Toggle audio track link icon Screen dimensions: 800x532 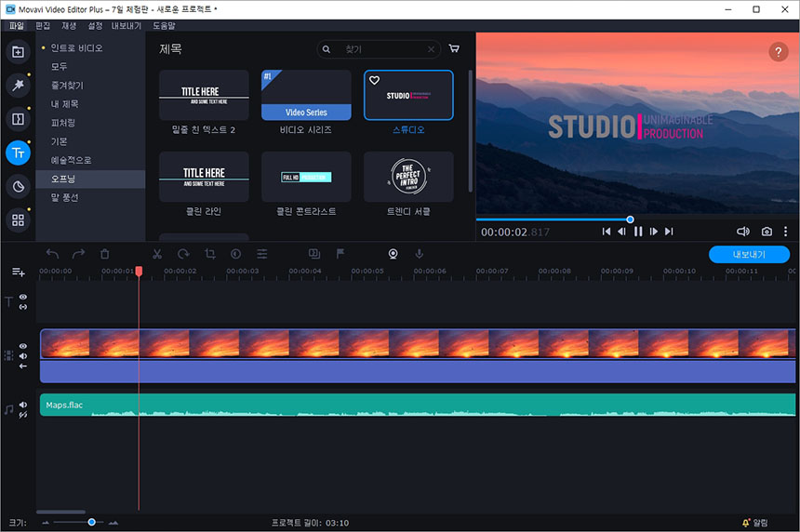(x=23, y=415)
